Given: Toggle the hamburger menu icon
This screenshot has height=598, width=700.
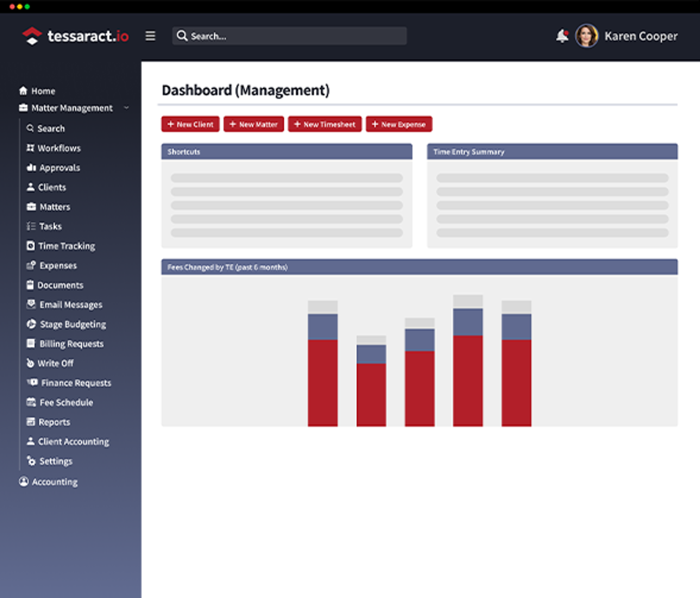Looking at the screenshot, I should 150,36.
